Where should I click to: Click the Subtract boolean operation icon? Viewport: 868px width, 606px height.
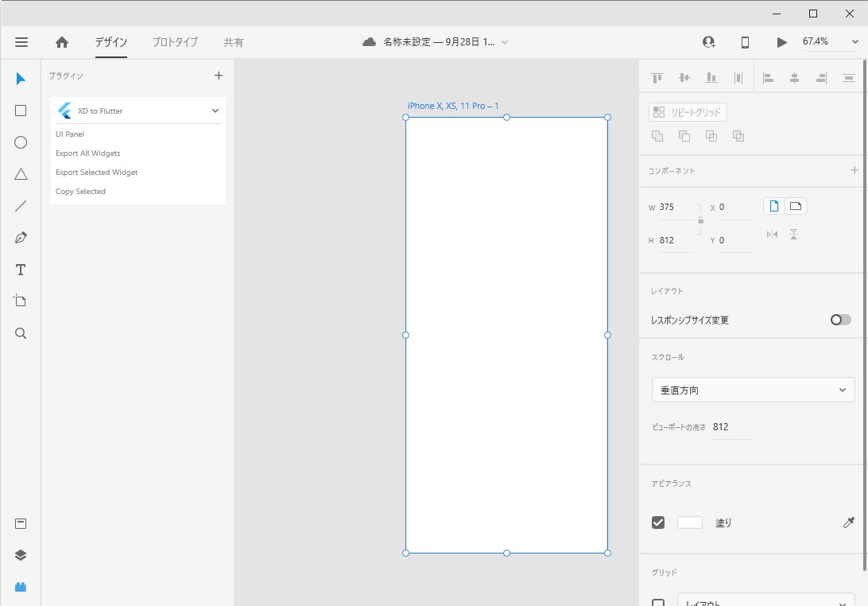684,136
